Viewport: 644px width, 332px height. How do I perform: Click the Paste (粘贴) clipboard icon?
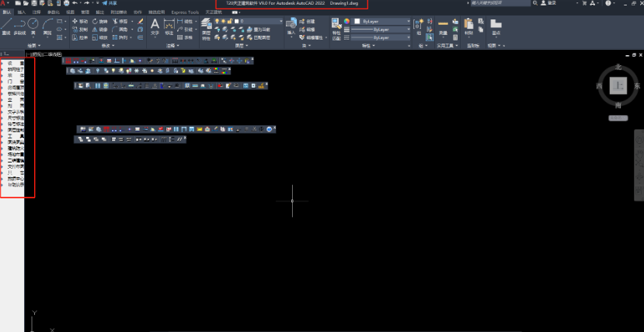[468, 26]
